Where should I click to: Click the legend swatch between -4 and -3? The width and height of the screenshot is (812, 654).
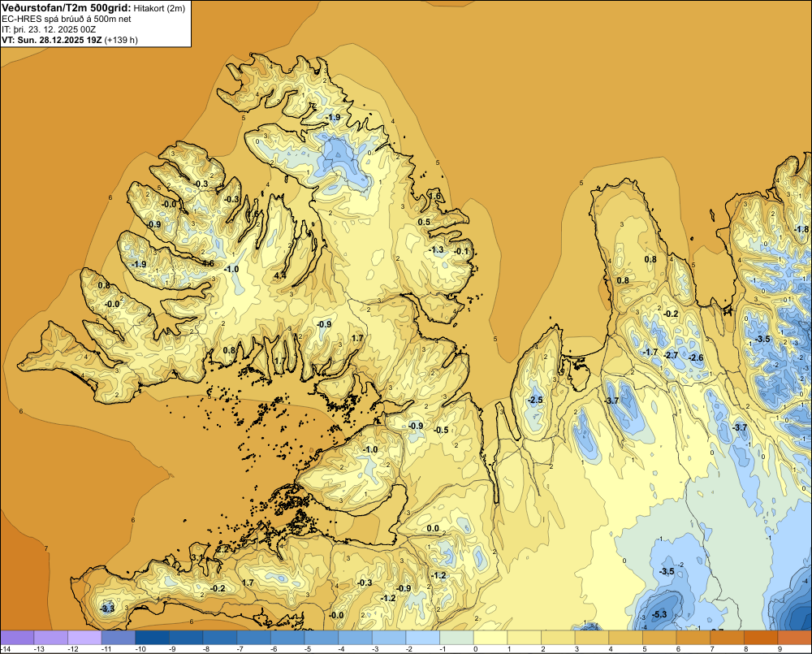click(356, 638)
